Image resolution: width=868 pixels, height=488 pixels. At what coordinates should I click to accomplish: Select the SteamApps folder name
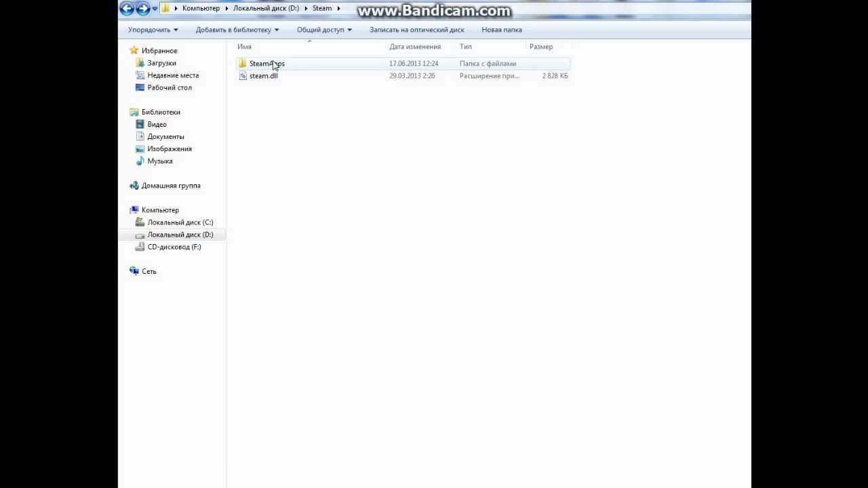(267, 64)
